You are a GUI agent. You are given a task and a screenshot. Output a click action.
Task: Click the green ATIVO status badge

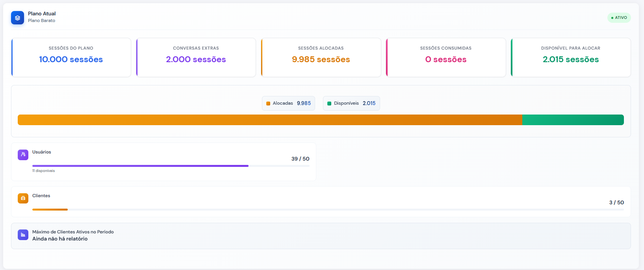coord(619,18)
